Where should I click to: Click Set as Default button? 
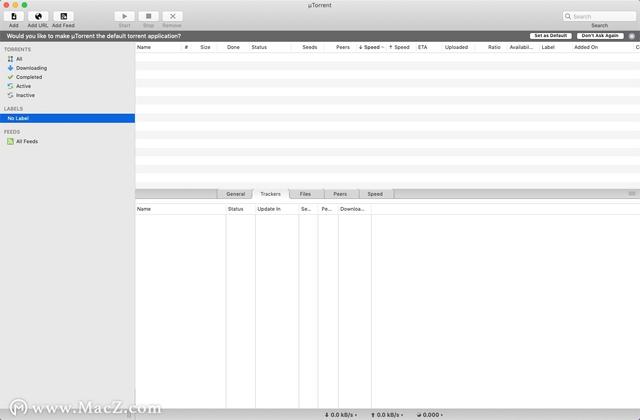551,36
